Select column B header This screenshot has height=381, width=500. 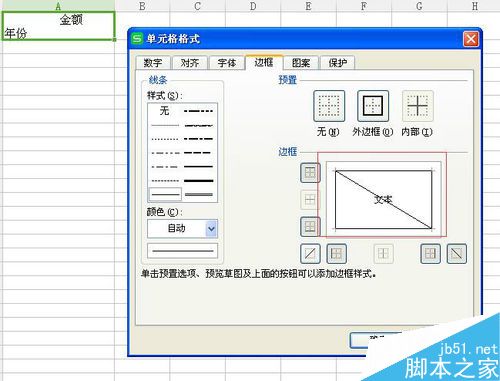pos(142,5)
